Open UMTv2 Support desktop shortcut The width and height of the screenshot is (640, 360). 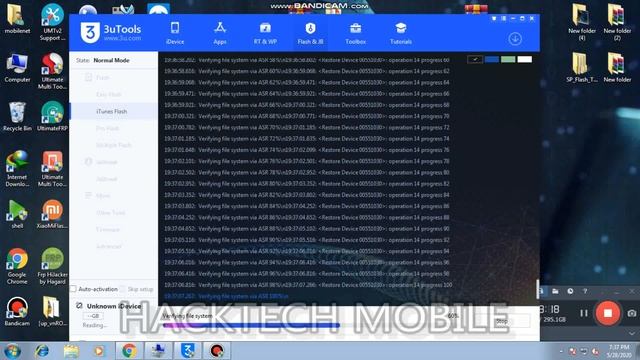pos(52,22)
